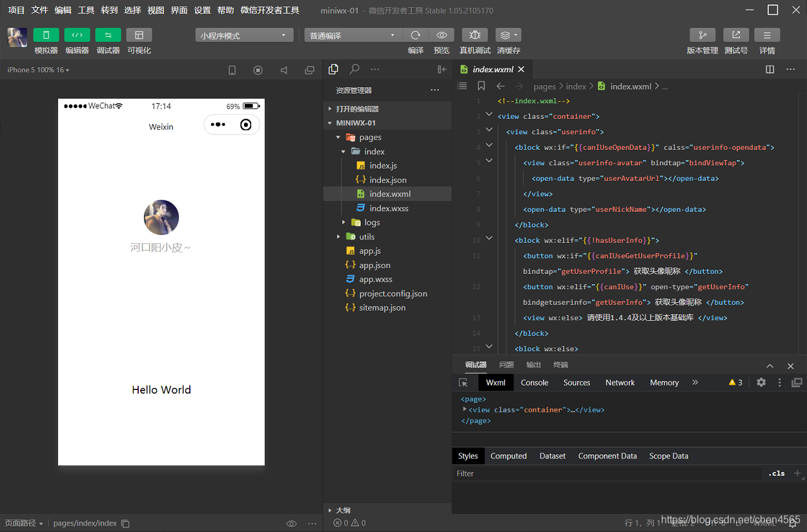This screenshot has height=532, width=807.
Task: Open the 微信开发者工具 menu
Action: (x=270, y=10)
